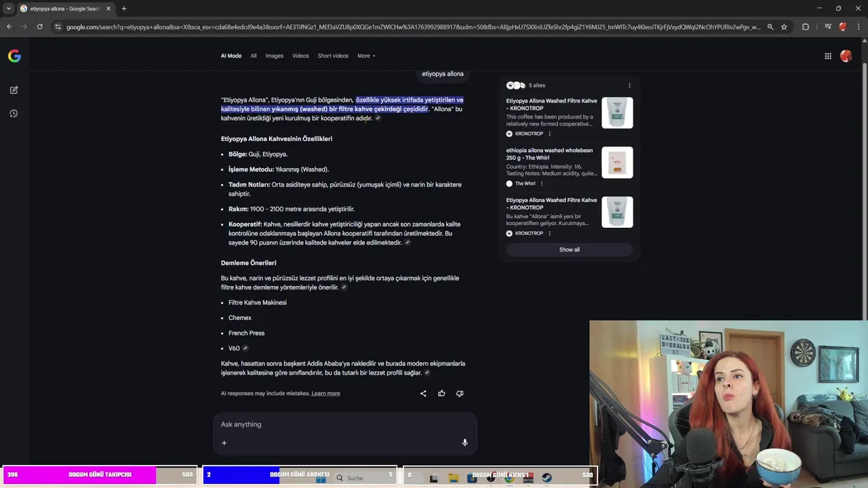868x488 pixels.
Task: Switch to the Images tab
Action: click(x=275, y=56)
